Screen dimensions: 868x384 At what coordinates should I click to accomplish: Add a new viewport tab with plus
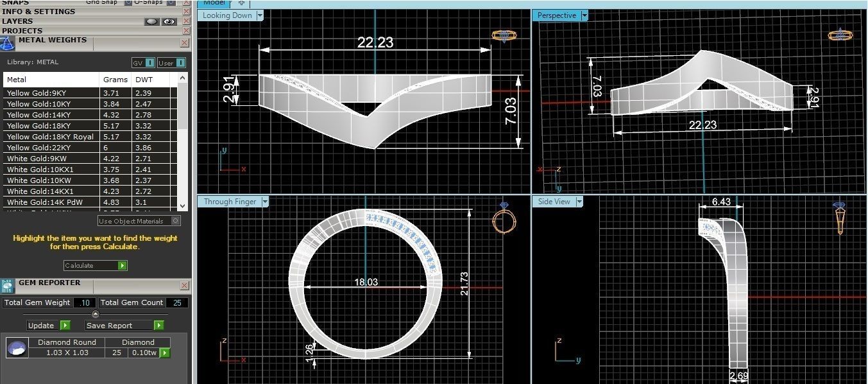click(241, 3)
